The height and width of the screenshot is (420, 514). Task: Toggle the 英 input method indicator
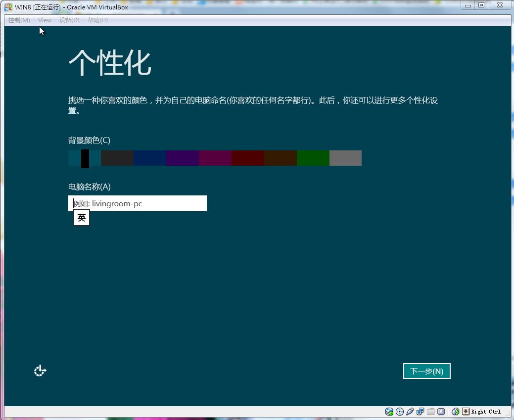[82, 218]
